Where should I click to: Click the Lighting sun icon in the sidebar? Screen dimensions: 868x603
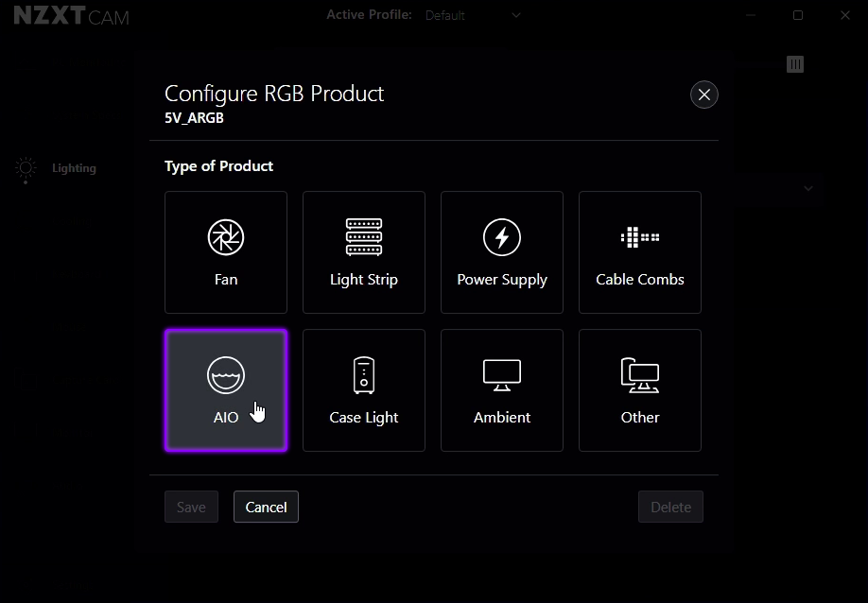click(25, 168)
